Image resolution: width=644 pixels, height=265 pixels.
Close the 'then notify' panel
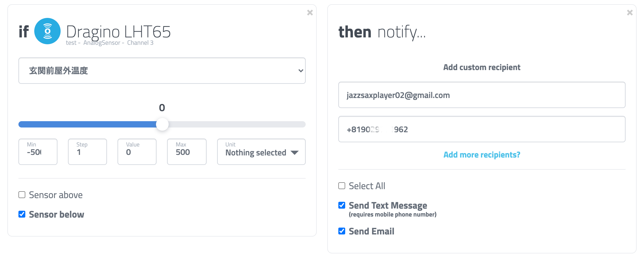(x=630, y=13)
